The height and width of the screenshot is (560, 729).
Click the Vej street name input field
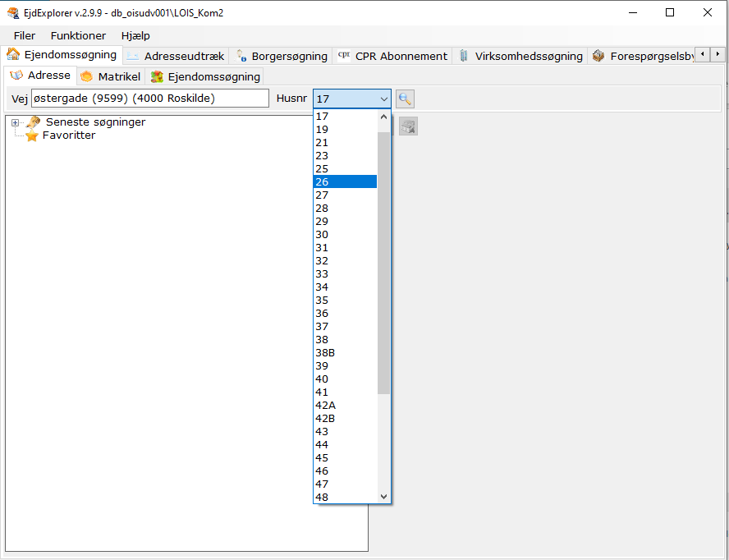tap(149, 99)
